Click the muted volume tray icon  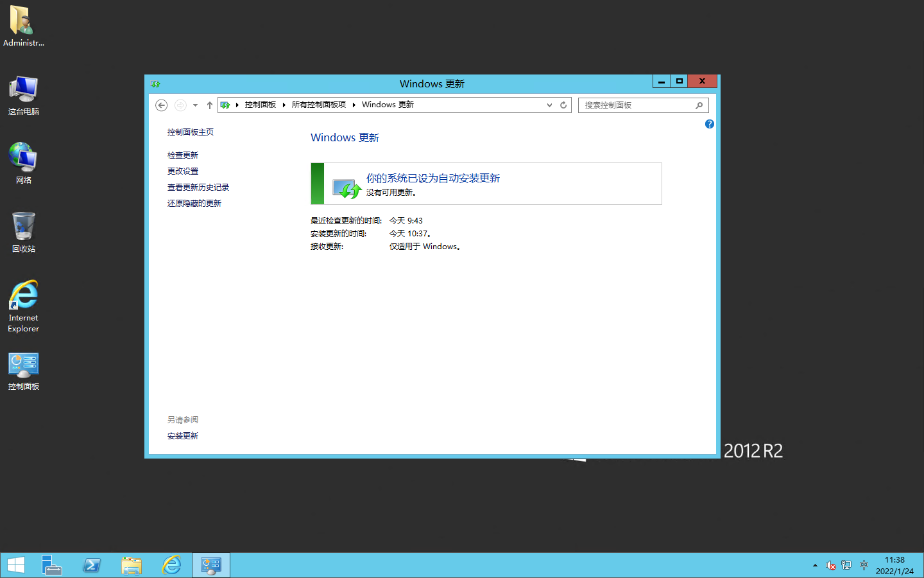pyautogui.click(x=830, y=566)
